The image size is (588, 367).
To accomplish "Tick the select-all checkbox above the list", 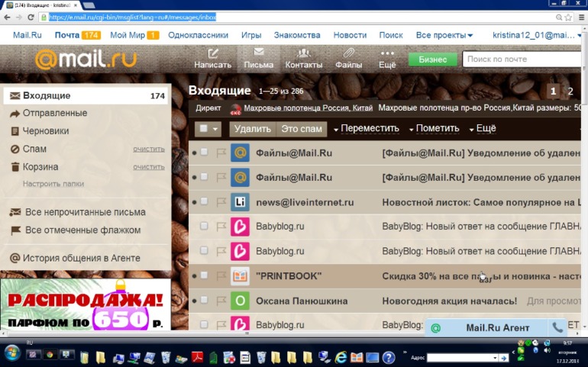I will point(204,129).
